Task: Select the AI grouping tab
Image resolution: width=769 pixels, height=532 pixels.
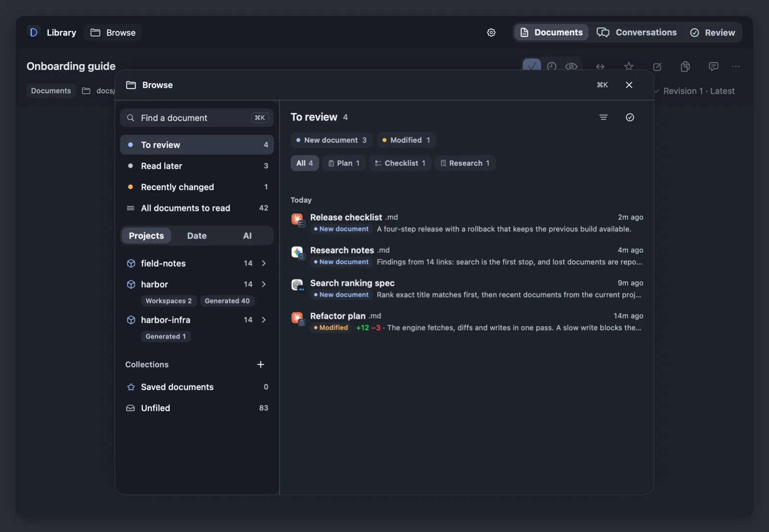Action: point(247,236)
